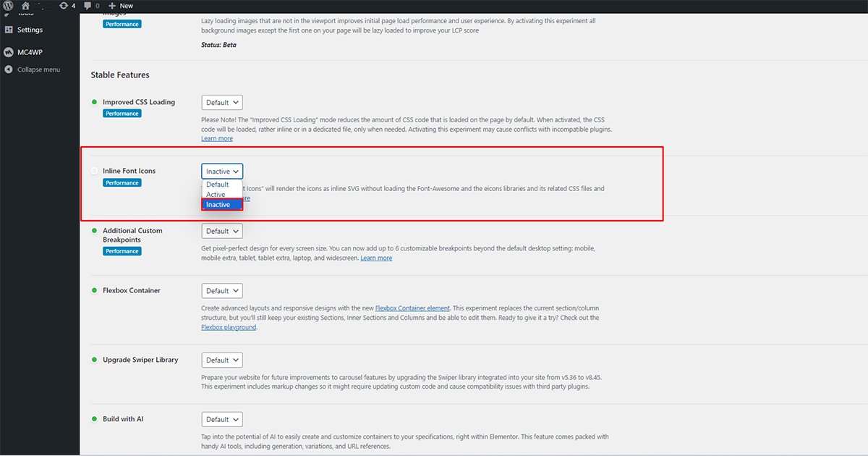Open the Flexbox Container element link

(412, 308)
